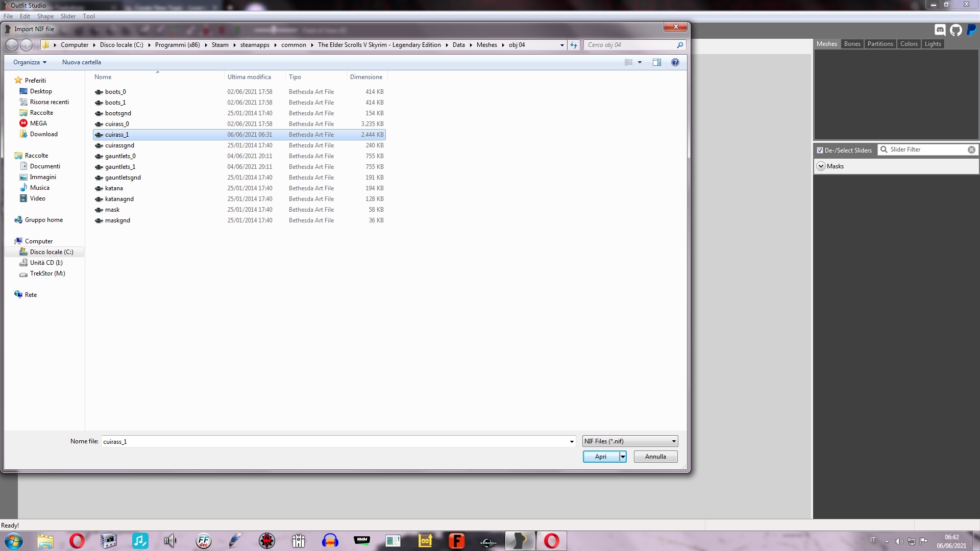
Task: Open the MEGA favorite in the sidebar
Action: point(38,123)
